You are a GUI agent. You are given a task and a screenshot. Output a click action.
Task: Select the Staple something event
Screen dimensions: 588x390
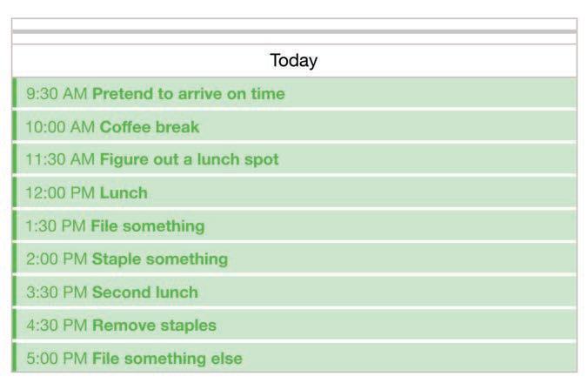(160, 259)
